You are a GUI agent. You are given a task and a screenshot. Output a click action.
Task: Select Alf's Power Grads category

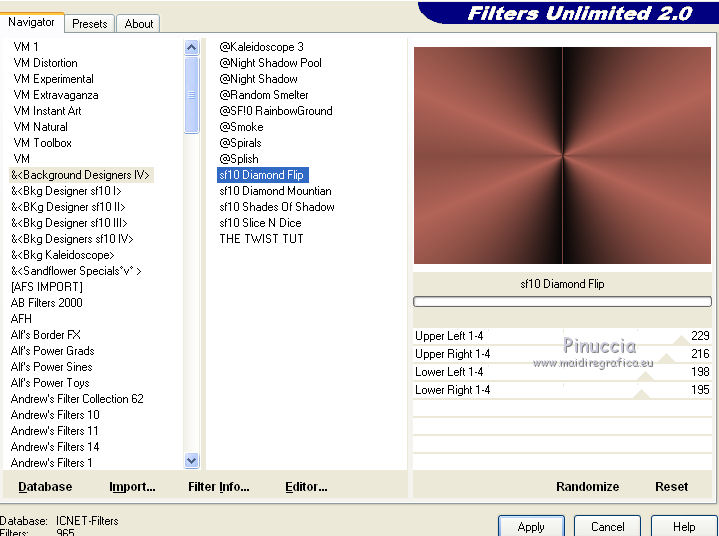click(52, 351)
